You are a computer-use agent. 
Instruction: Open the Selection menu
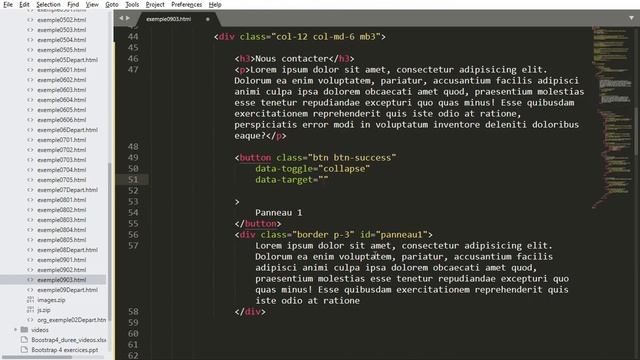coord(48,4)
